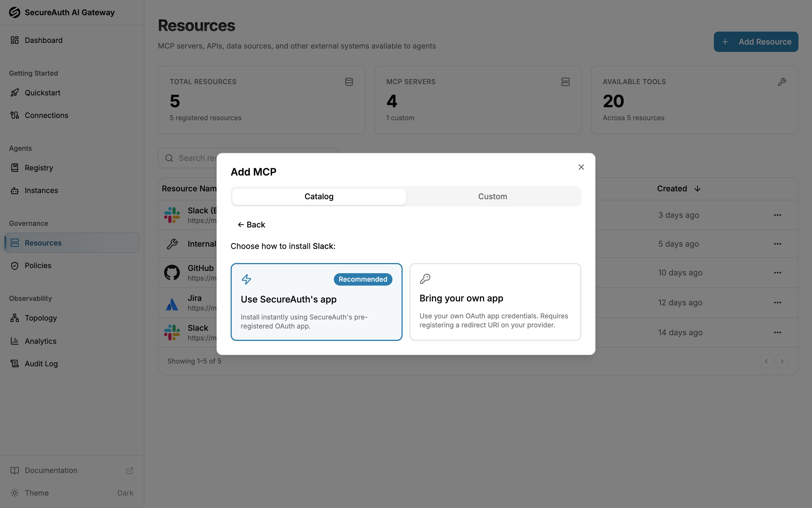Screen dimensions: 812x508
Task: Click the '1 custom' text
Action: click(x=400, y=118)
